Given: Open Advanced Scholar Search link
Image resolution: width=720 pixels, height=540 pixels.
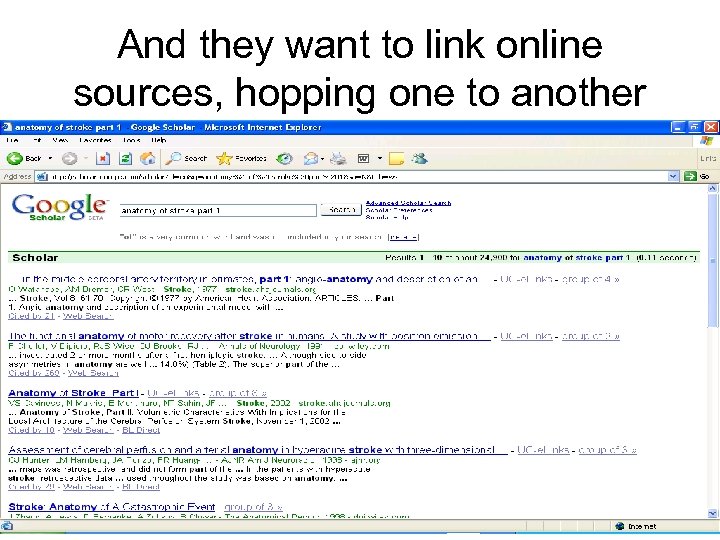Looking at the screenshot, I should [408, 202].
